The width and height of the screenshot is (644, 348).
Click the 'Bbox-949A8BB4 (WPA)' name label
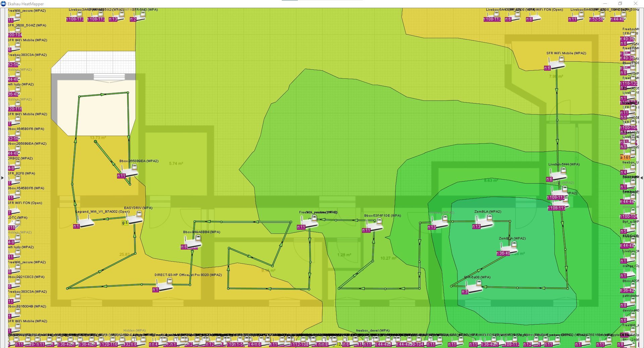click(202, 232)
